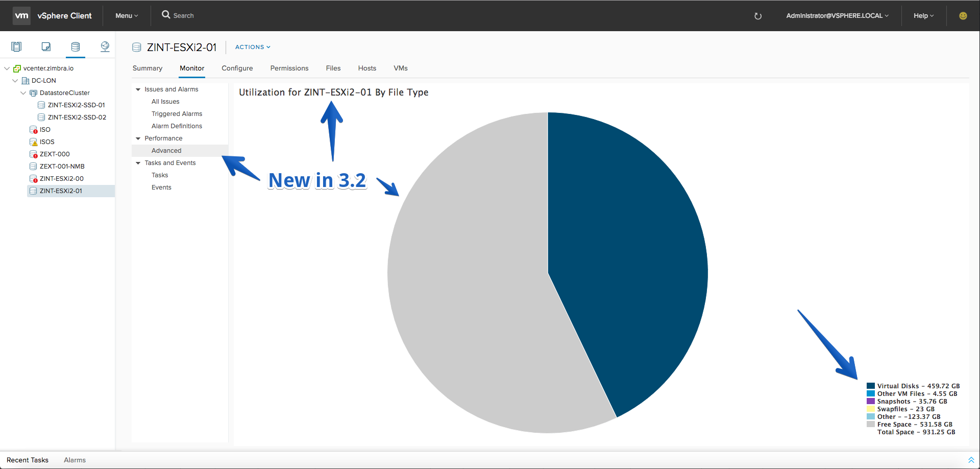
Task: Open the Networking view icon
Action: point(105,46)
